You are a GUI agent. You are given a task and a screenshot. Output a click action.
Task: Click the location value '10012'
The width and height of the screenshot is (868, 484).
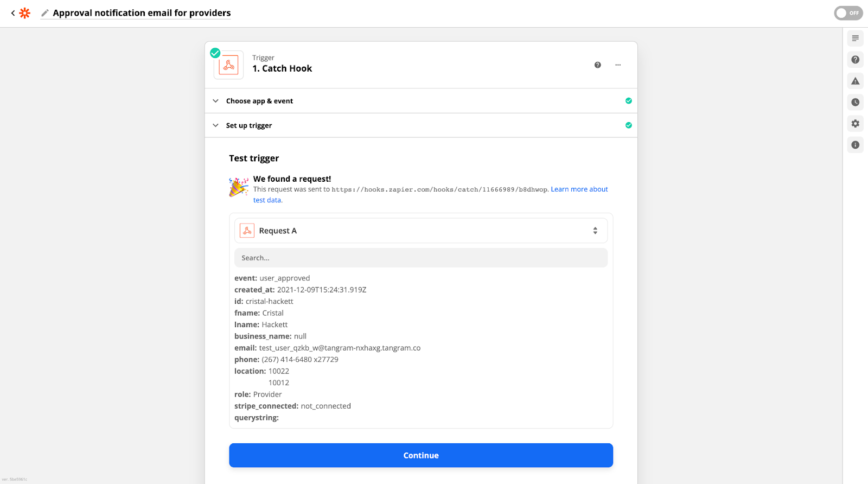pyautogui.click(x=279, y=383)
